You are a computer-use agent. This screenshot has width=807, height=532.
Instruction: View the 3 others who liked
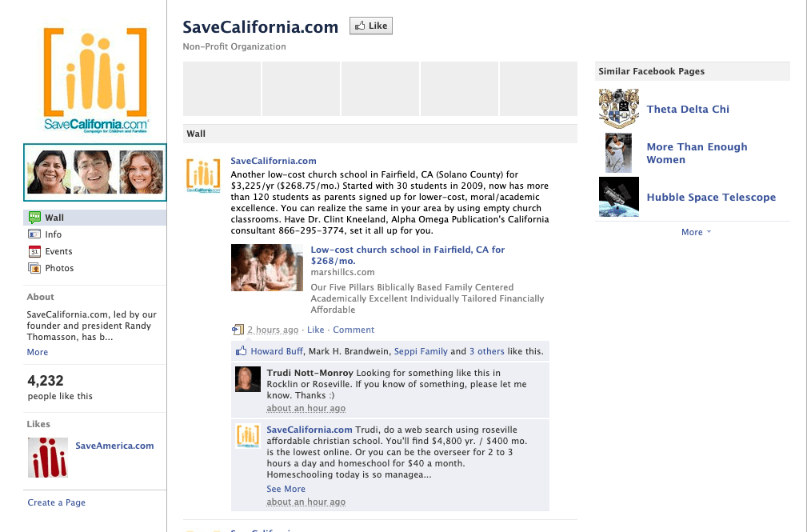coord(486,351)
